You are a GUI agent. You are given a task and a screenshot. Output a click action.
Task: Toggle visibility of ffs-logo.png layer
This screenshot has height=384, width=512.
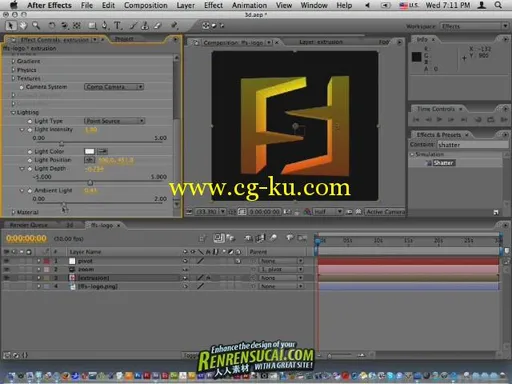(x=6, y=286)
